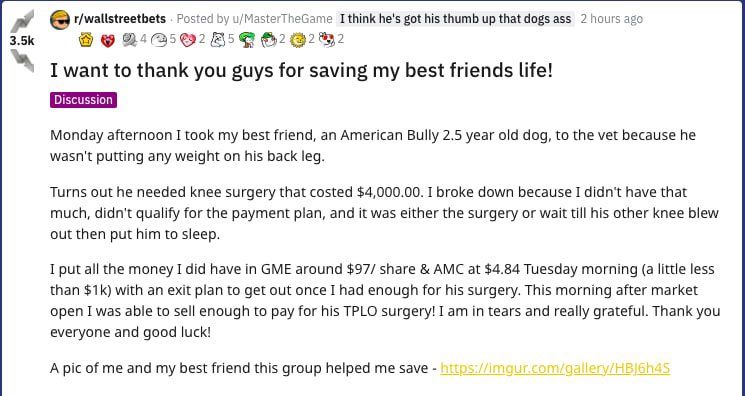Click the pink heart award with count 2
This screenshot has width=745, height=396.
point(188,40)
